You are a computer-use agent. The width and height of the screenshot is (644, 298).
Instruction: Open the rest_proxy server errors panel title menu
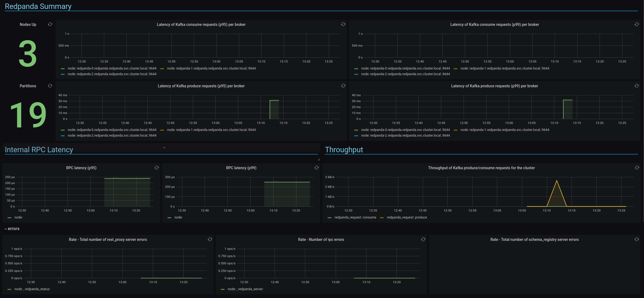[108, 240]
